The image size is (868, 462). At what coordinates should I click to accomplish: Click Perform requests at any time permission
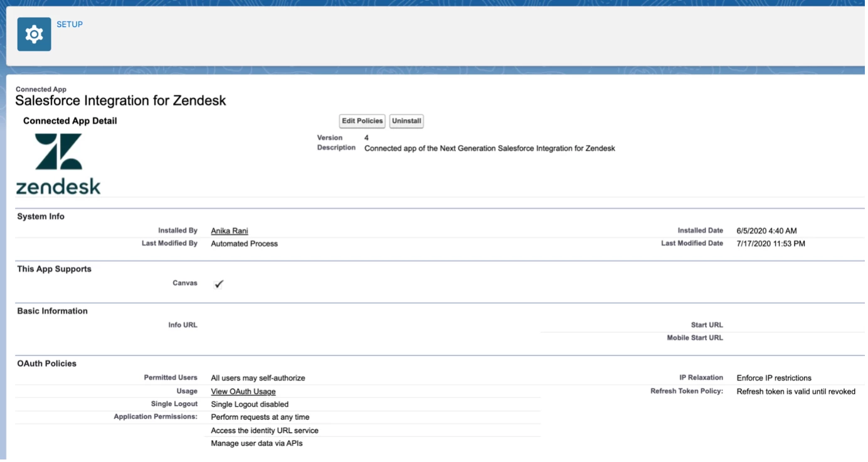[x=260, y=417]
